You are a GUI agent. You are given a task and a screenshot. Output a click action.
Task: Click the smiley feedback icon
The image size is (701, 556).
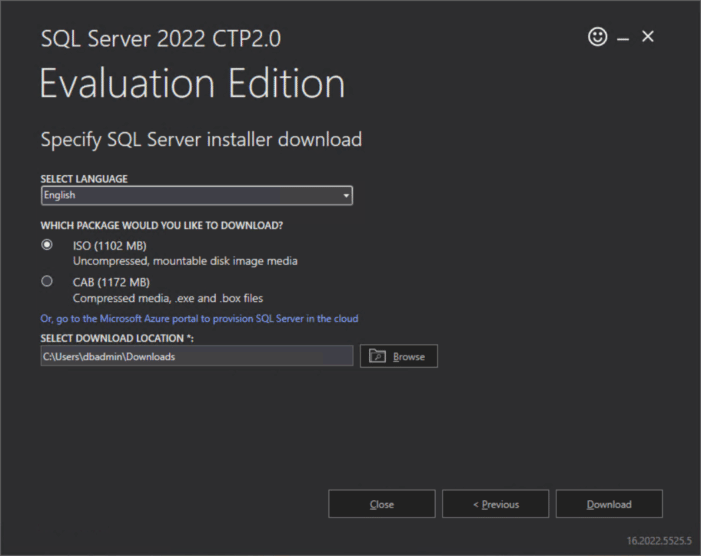(597, 37)
